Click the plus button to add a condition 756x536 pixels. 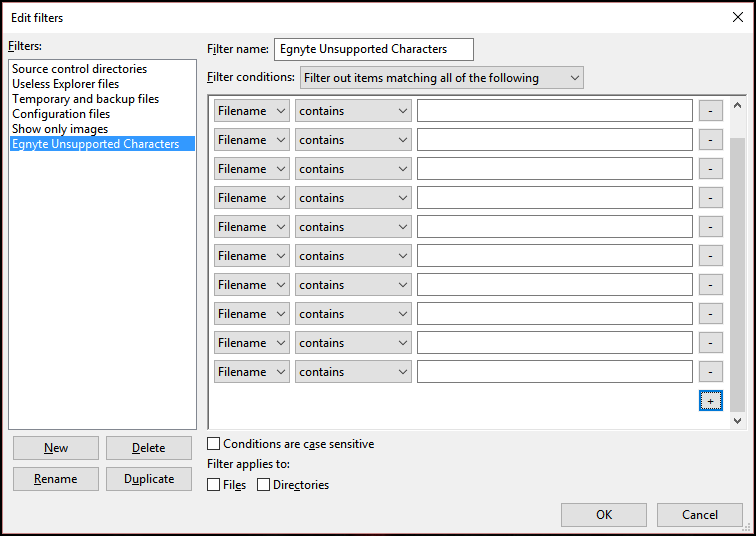coord(710,400)
